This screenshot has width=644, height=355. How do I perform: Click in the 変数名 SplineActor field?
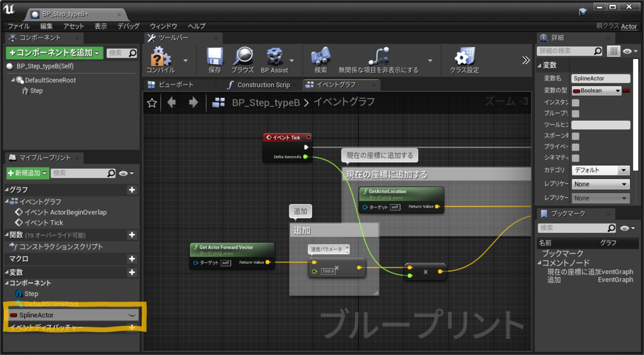pos(601,78)
